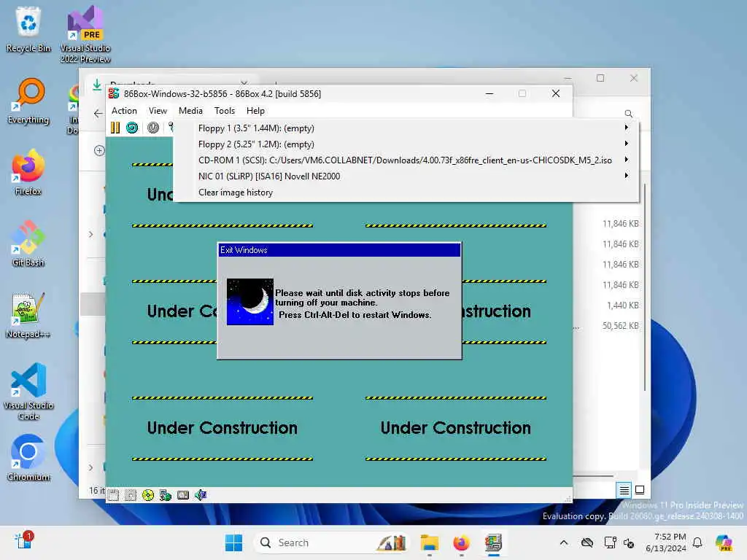Image resolution: width=747 pixels, height=560 pixels.
Task: Click the 86Box title bar app icon
Action: (113, 94)
